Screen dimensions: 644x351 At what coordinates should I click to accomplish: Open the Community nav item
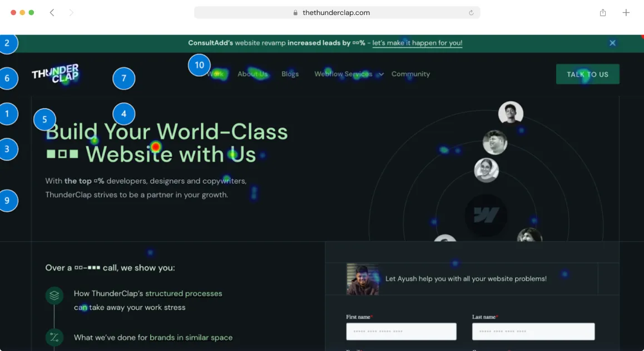[411, 74]
